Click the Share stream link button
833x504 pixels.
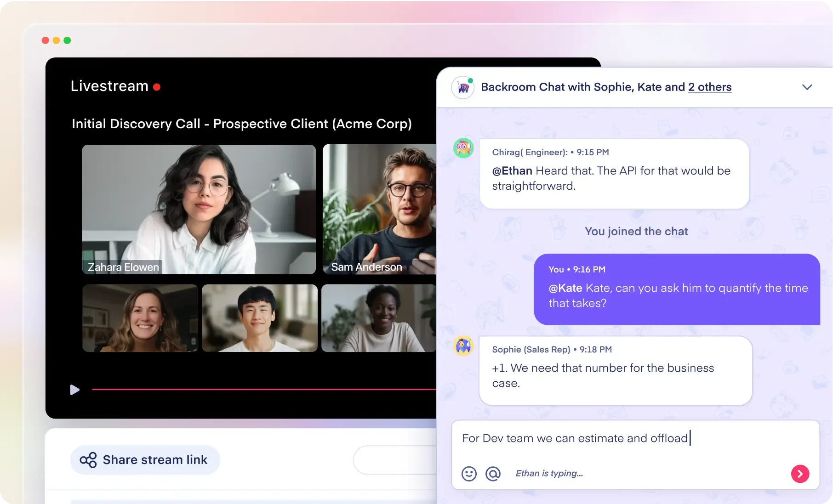[x=145, y=460]
